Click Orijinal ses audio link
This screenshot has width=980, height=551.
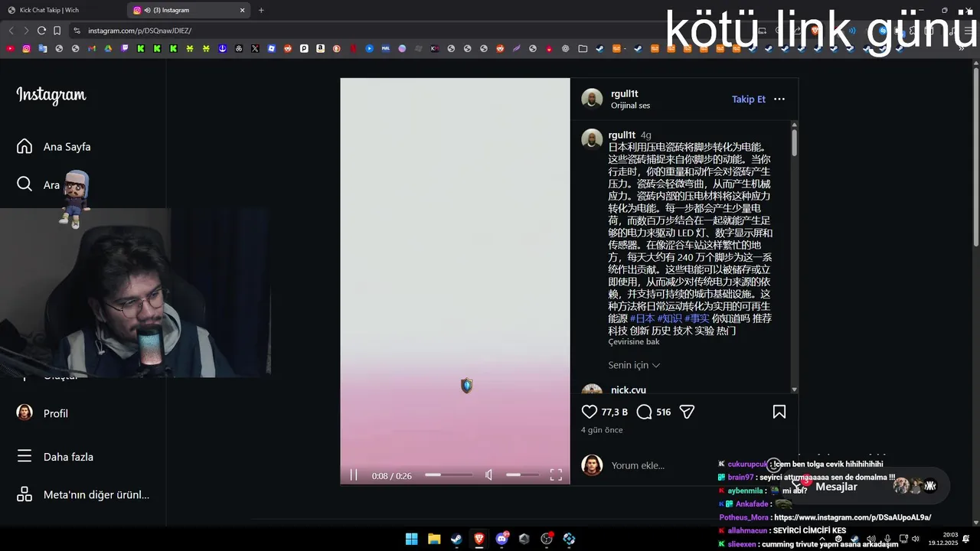[630, 106]
